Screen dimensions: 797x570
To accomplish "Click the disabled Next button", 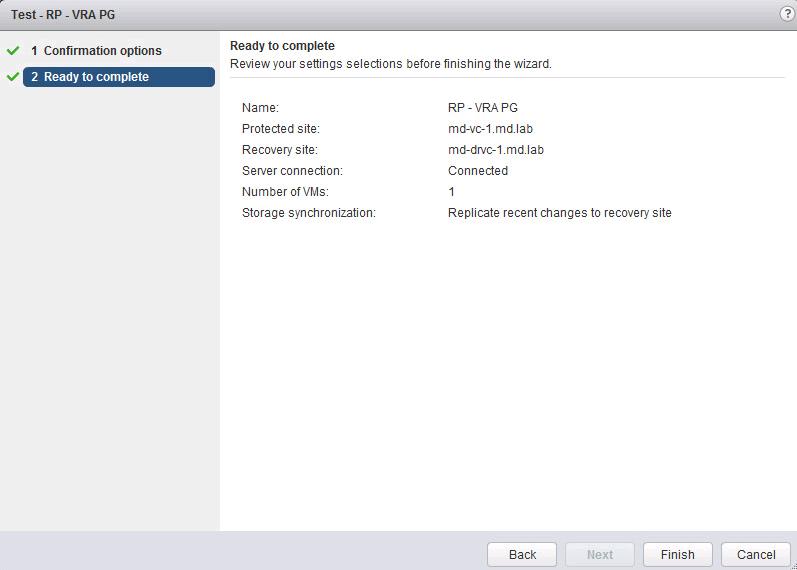I will [x=600, y=554].
